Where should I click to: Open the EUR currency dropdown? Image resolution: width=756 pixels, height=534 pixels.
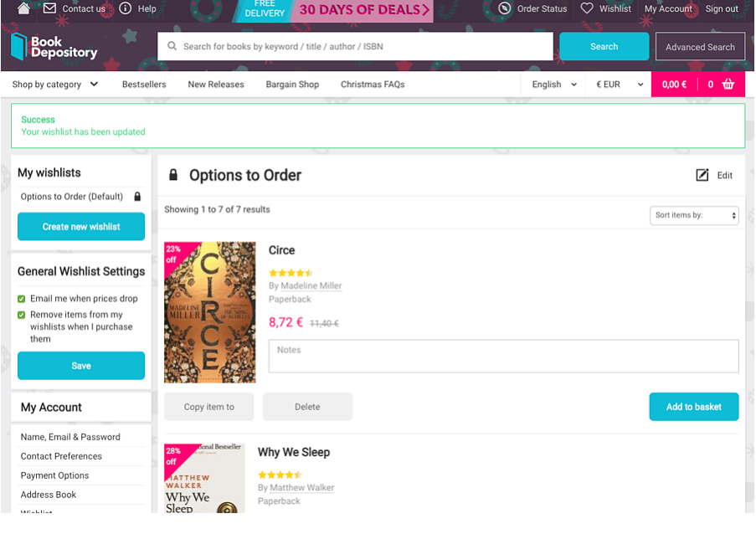620,84
